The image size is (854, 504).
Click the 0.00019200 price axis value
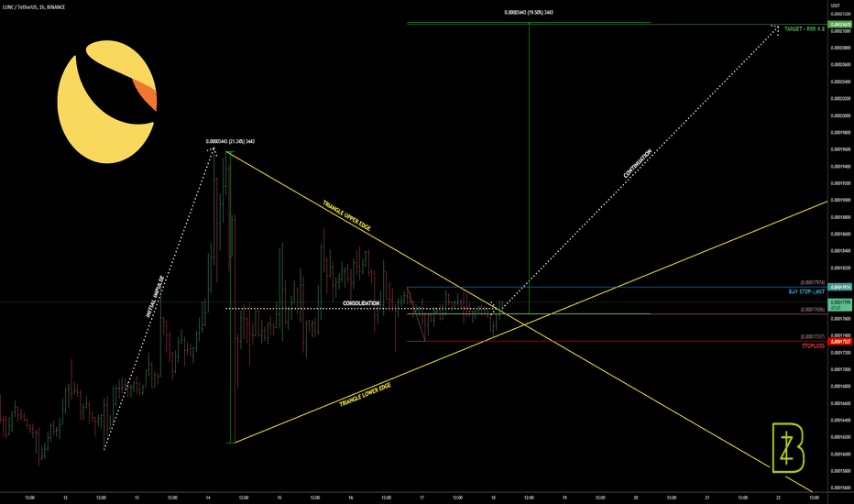point(841,183)
